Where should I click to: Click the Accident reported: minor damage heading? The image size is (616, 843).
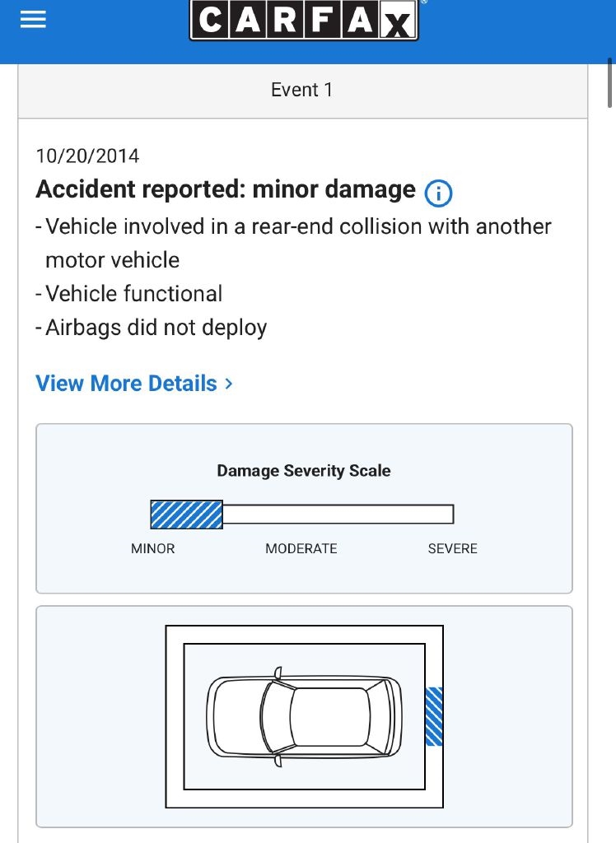pyautogui.click(x=226, y=189)
